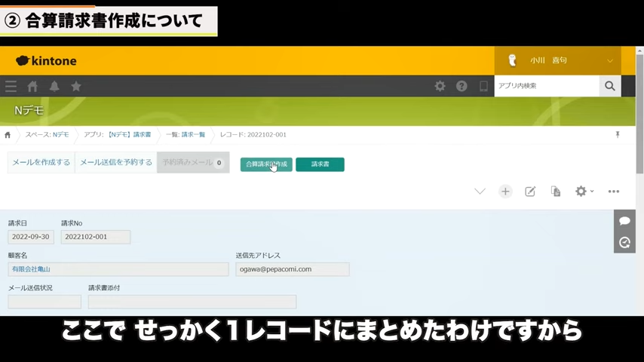Open the record app settings gear dropdown
644x362 pixels.
pyautogui.click(x=584, y=192)
